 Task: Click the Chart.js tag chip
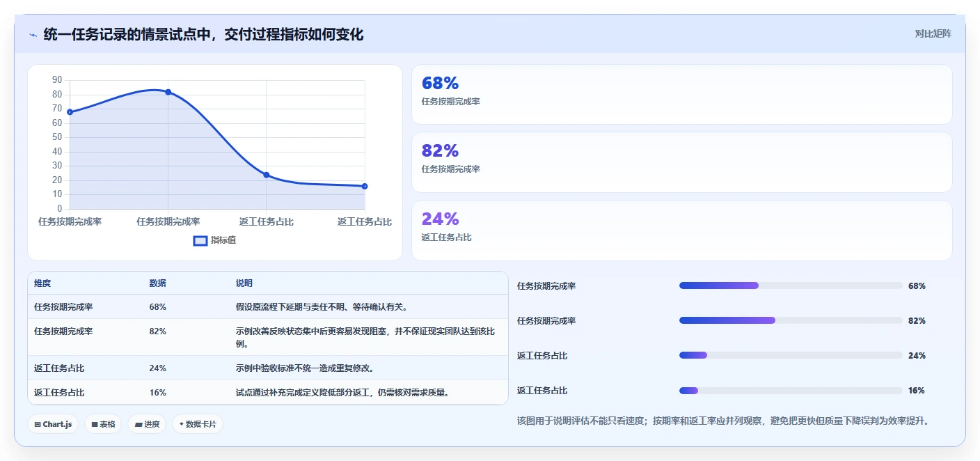[x=53, y=424]
